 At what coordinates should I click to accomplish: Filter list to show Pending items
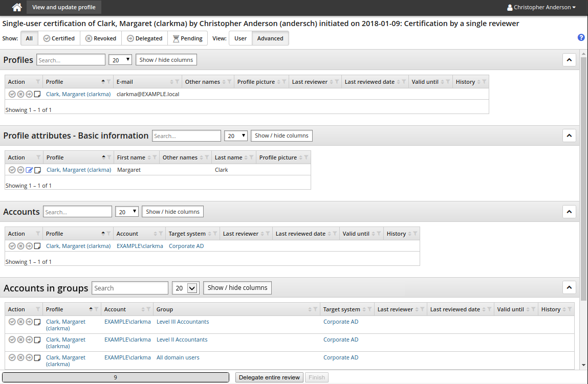(x=187, y=38)
